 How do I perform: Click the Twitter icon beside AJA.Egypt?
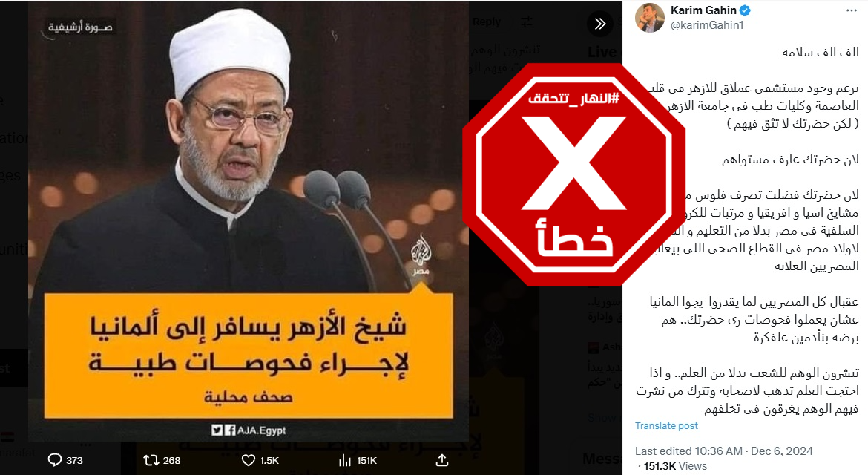coord(217,430)
